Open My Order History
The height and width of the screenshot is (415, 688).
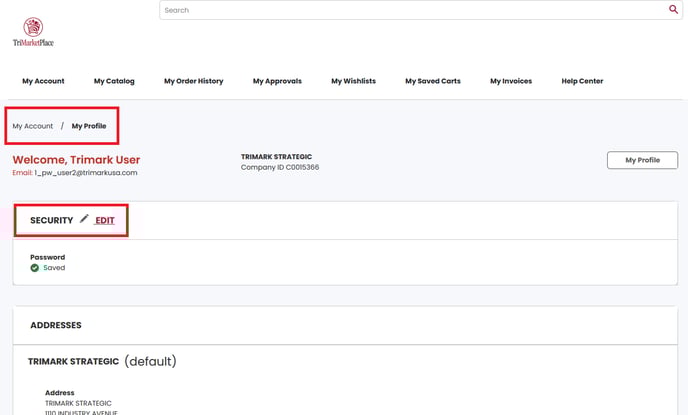pos(194,81)
